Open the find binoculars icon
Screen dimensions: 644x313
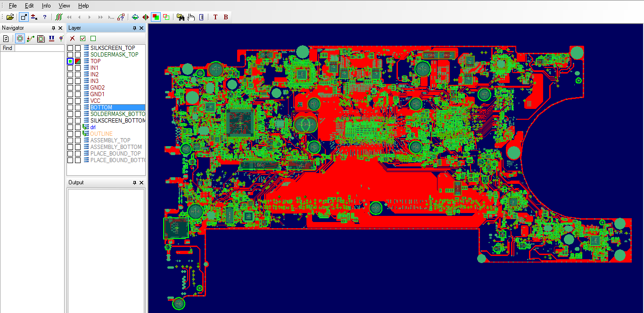click(x=181, y=17)
